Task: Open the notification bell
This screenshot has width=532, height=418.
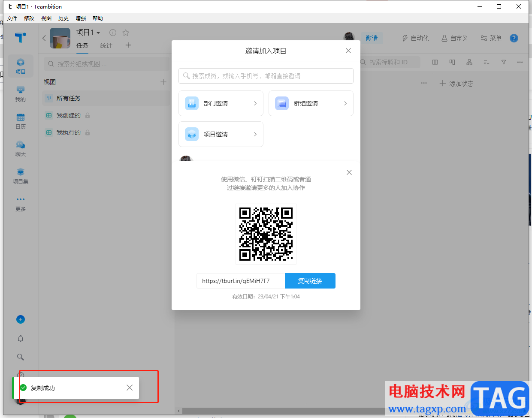Action: [x=21, y=338]
